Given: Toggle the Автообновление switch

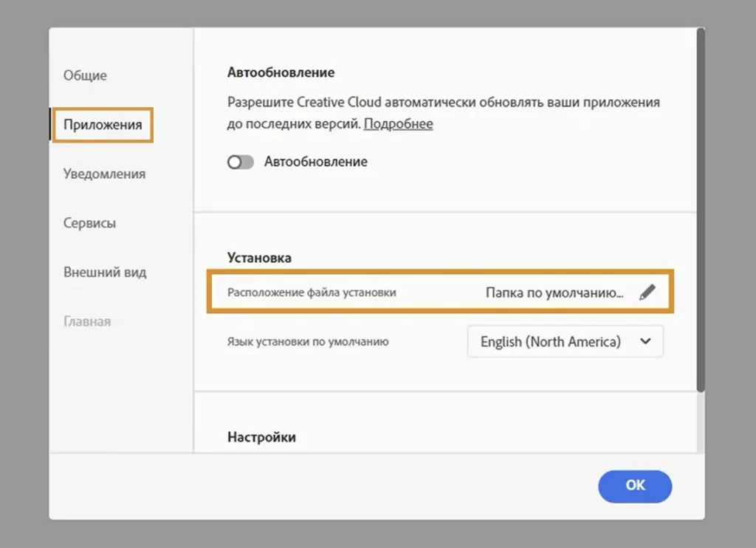Looking at the screenshot, I should point(240,162).
